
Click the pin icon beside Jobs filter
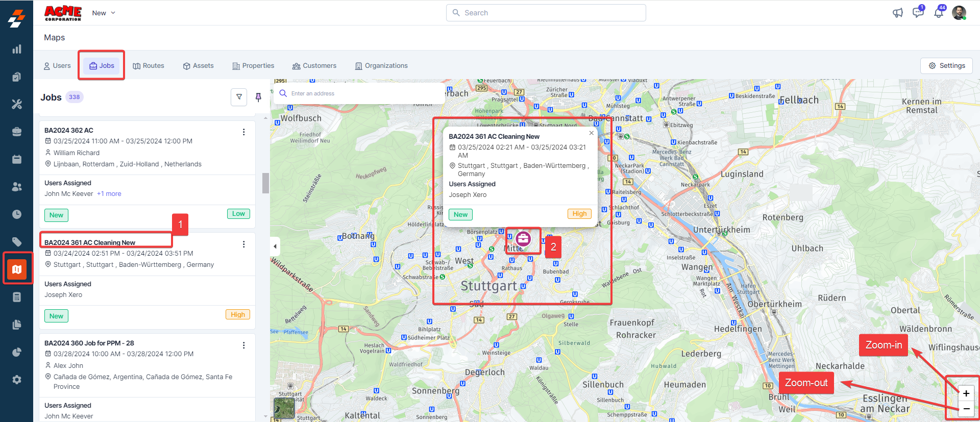258,97
